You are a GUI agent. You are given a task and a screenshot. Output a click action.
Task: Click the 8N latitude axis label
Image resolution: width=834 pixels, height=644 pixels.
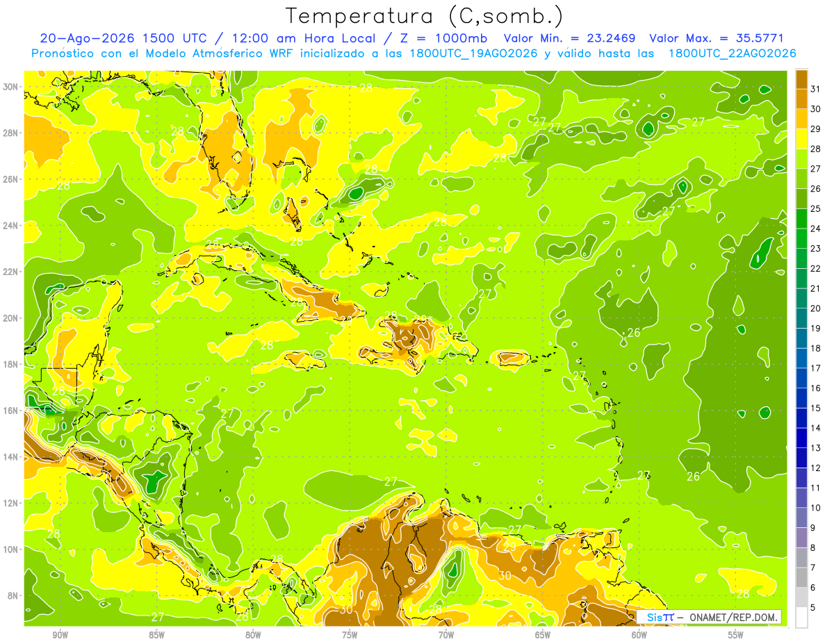(13, 595)
